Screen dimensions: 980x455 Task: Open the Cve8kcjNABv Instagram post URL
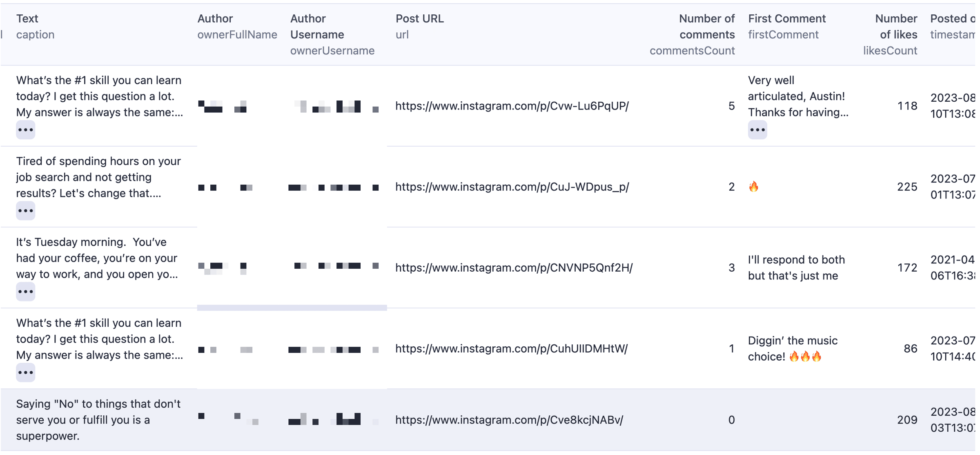[x=509, y=420]
